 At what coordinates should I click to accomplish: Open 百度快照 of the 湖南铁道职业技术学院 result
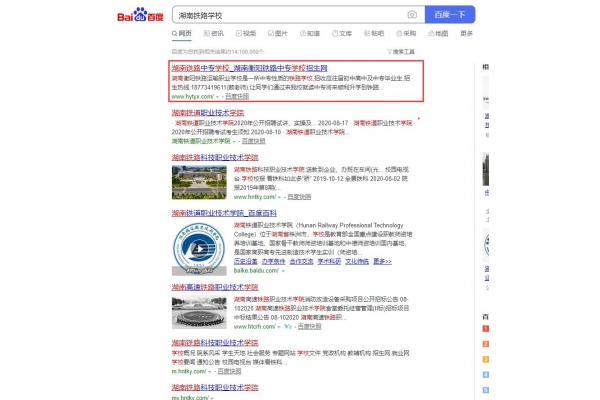click(253, 141)
